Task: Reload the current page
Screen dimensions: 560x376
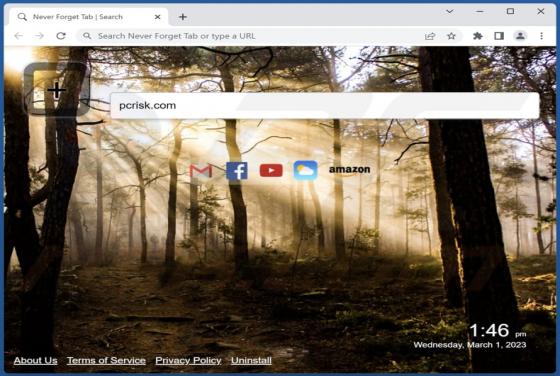Action: (x=61, y=36)
